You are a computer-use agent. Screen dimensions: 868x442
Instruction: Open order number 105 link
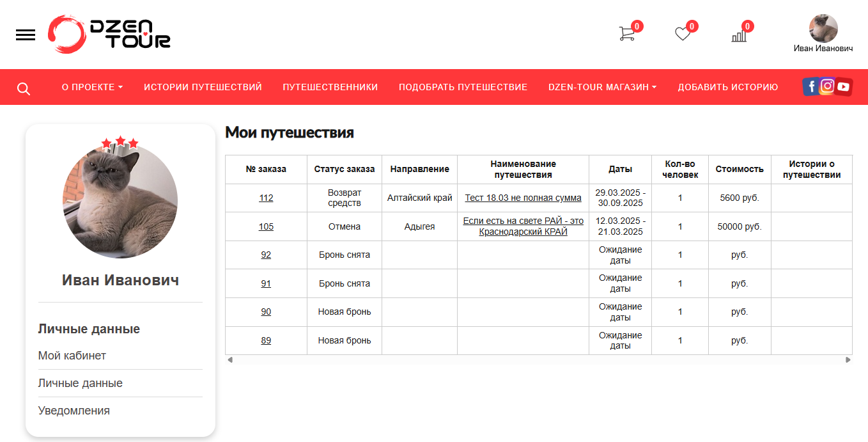click(x=266, y=226)
